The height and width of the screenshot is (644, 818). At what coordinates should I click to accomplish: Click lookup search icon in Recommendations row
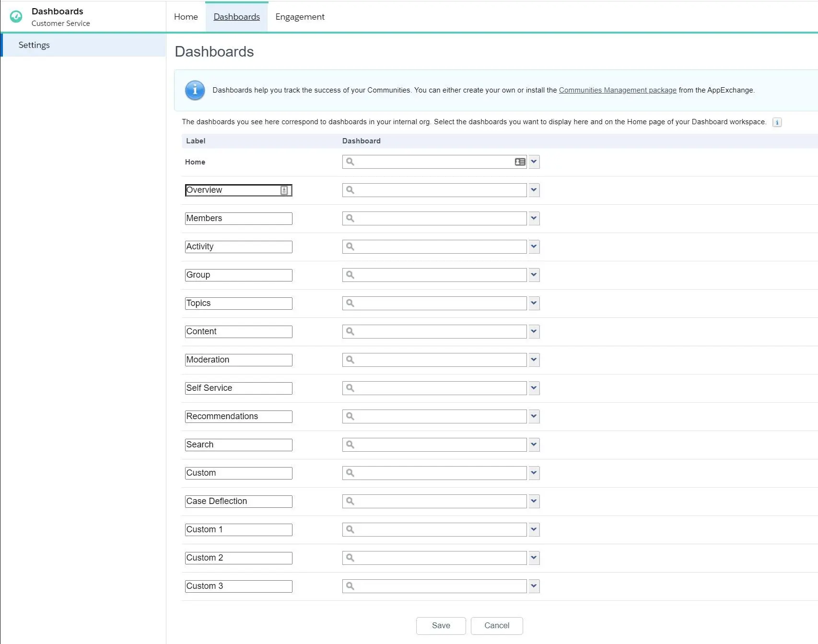(x=350, y=416)
